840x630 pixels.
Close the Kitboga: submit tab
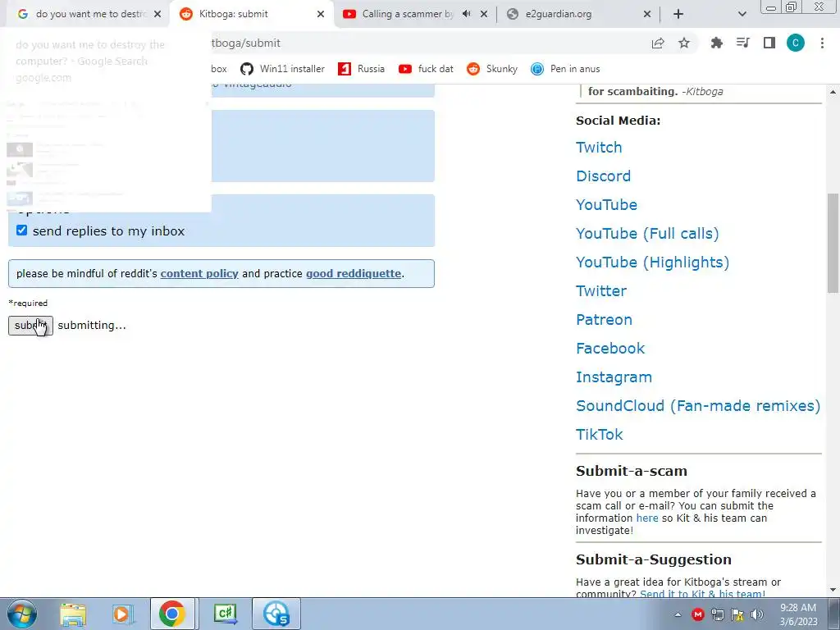[x=321, y=14]
